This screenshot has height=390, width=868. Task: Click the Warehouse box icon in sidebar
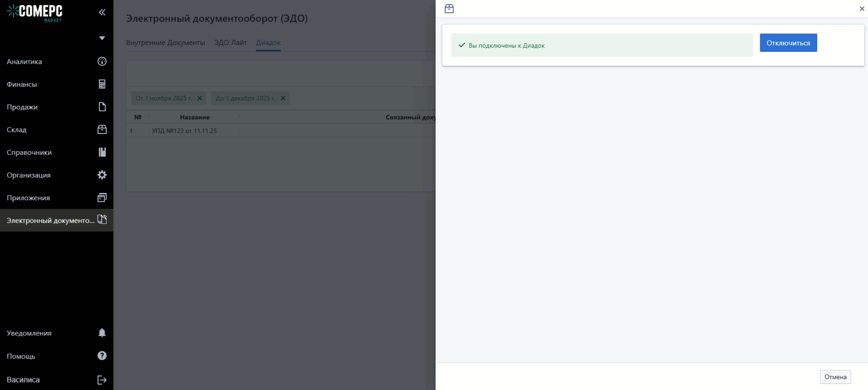point(102,130)
